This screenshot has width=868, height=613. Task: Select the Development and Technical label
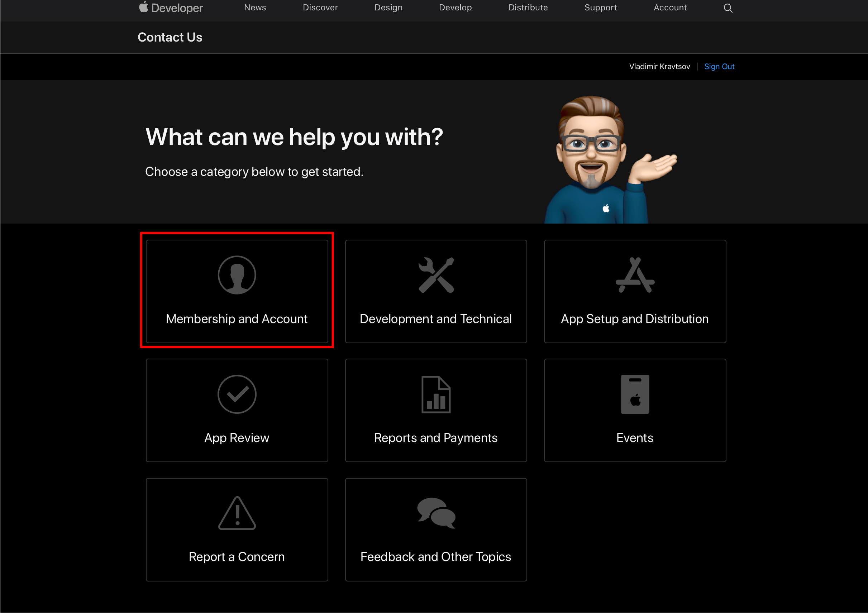[435, 319]
